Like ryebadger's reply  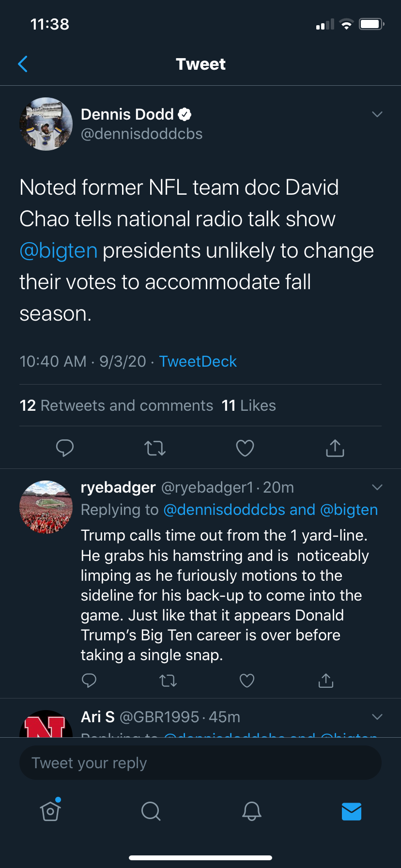(x=247, y=681)
